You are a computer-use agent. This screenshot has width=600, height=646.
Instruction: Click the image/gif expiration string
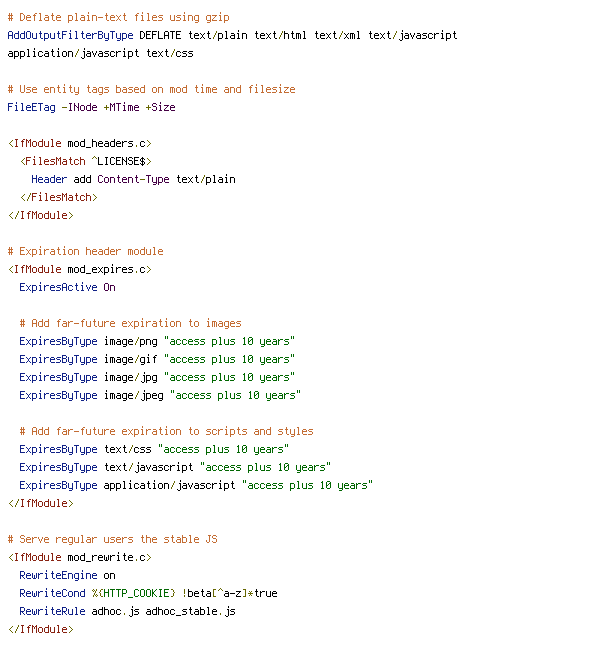pyautogui.click(x=230, y=360)
